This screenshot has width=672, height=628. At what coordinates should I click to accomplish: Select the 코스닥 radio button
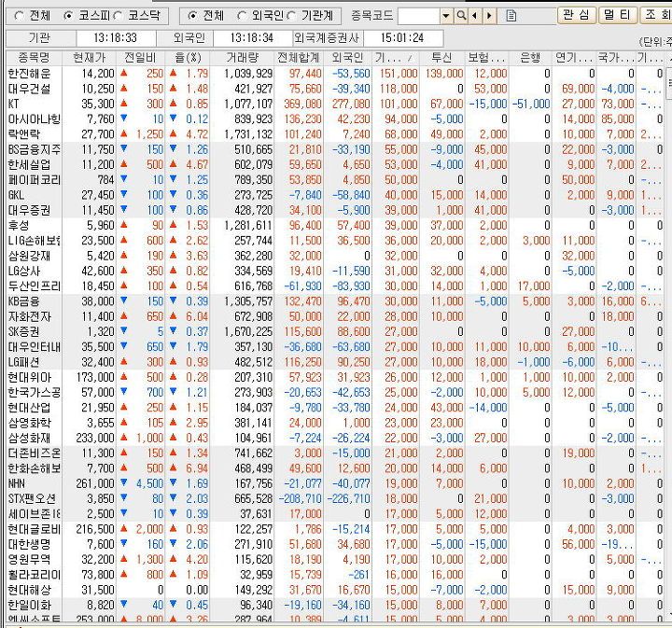[x=119, y=16]
